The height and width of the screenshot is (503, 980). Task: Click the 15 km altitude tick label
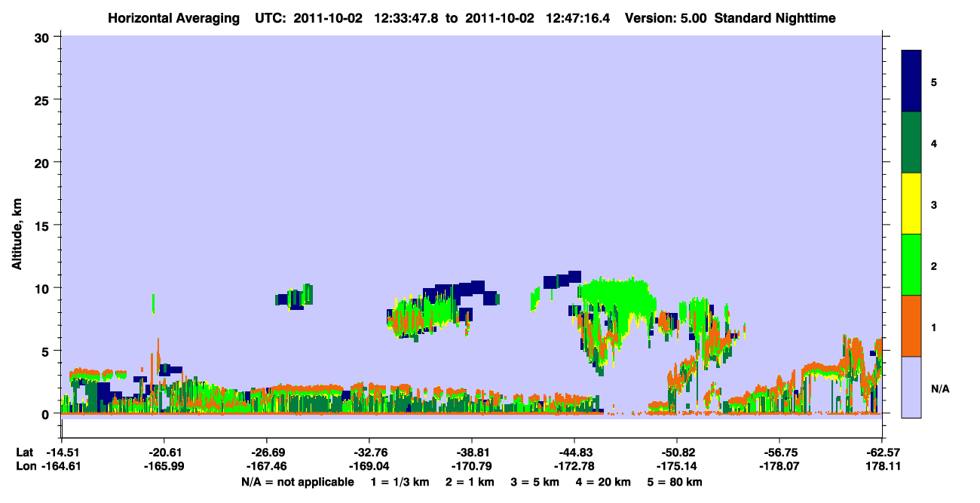43,225
